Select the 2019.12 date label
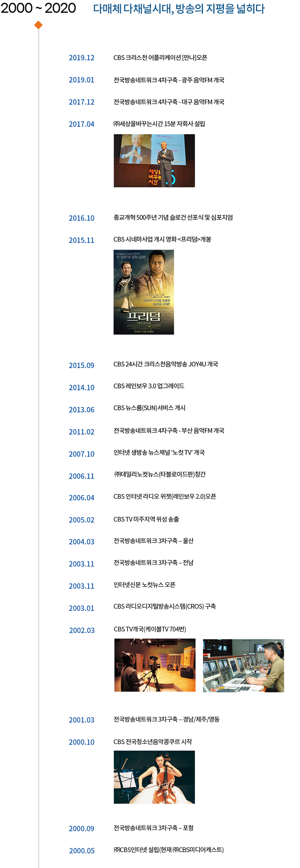 [x=81, y=58]
